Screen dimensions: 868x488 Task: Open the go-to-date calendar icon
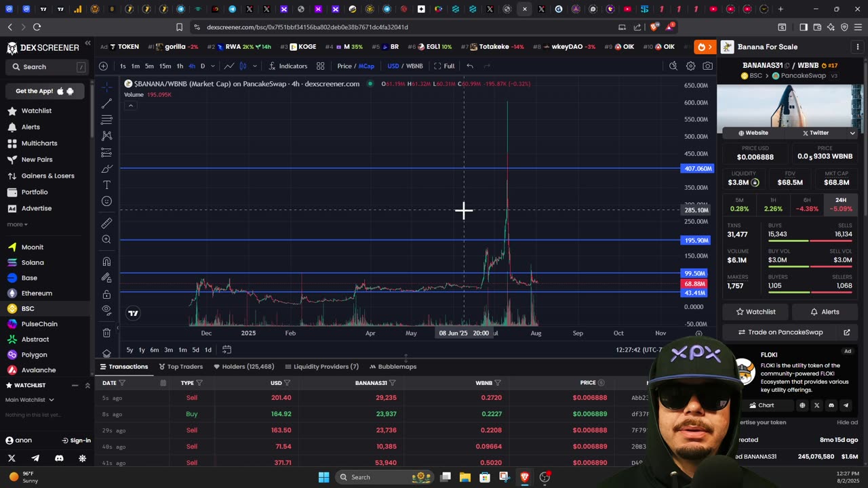tap(226, 350)
